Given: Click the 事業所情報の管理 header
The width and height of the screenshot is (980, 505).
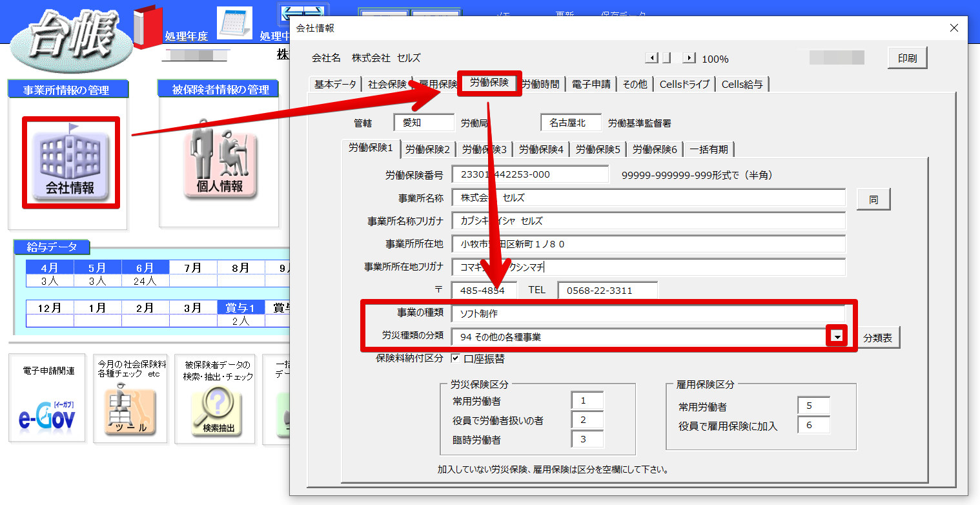Looking at the screenshot, I should pyautogui.click(x=67, y=90).
